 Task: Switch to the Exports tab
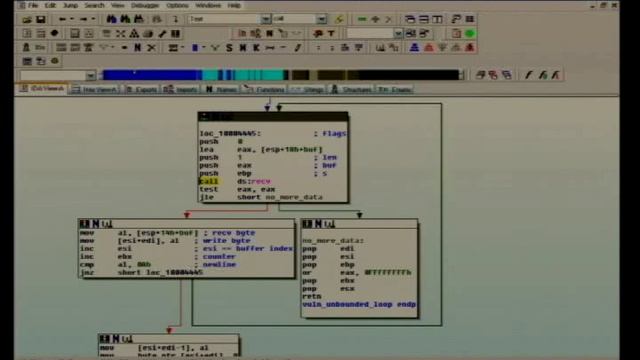[142, 89]
